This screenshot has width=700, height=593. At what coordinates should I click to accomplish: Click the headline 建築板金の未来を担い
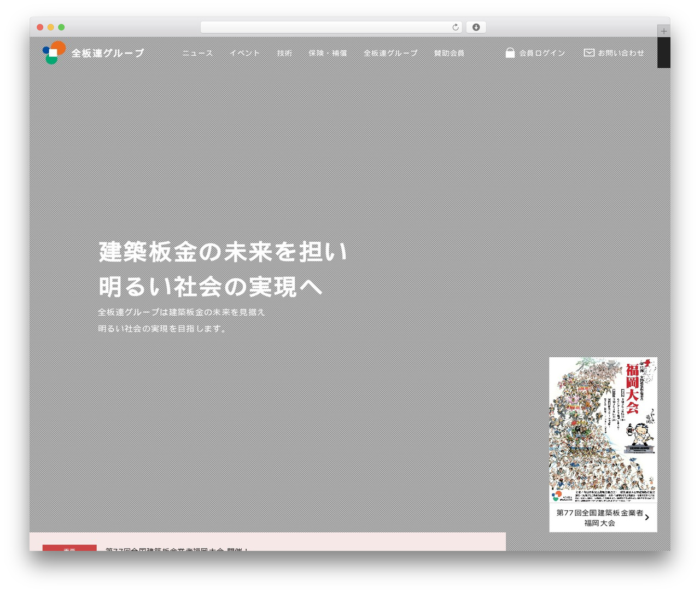223,252
